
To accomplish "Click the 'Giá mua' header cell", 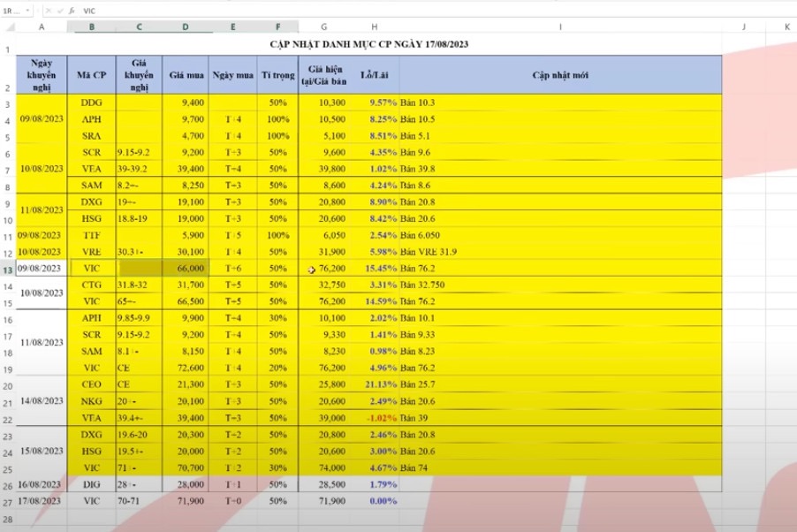I will (186, 75).
